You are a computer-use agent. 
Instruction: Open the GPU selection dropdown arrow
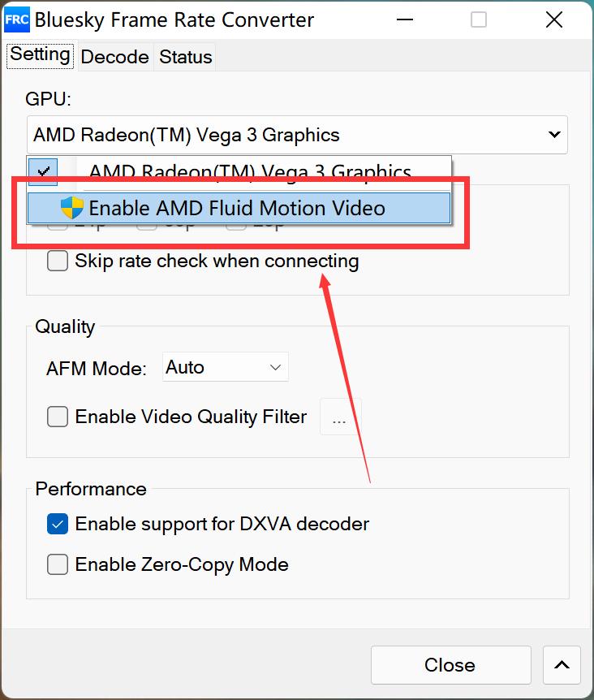pyautogui.click(x=554, y=135)
